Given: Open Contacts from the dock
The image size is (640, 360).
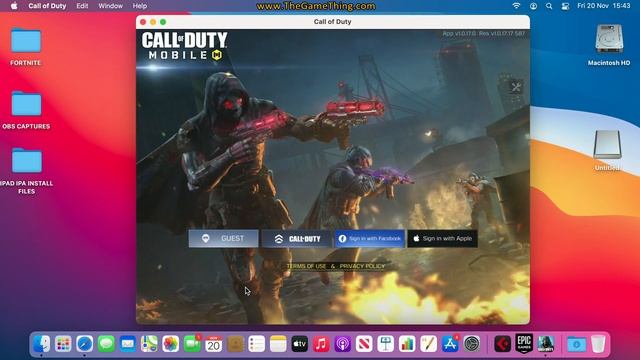Looking at the screenshot, I should (x=235, y=344).
